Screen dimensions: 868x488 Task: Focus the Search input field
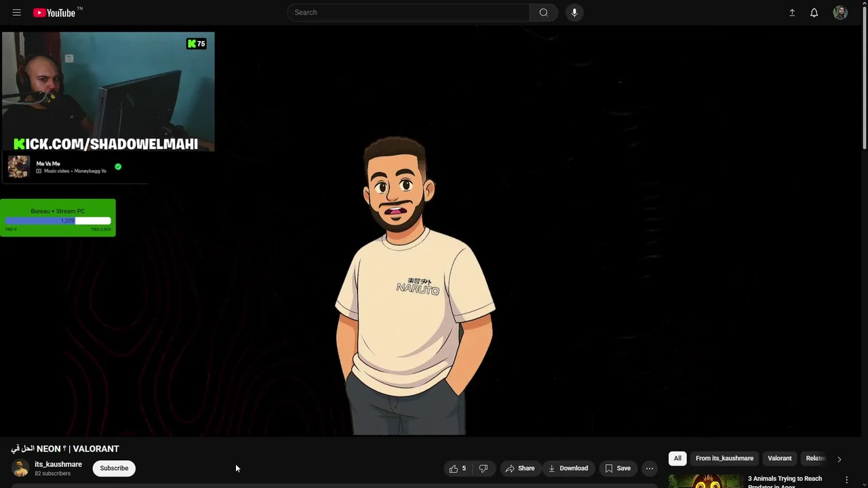(x=409, y=12)
